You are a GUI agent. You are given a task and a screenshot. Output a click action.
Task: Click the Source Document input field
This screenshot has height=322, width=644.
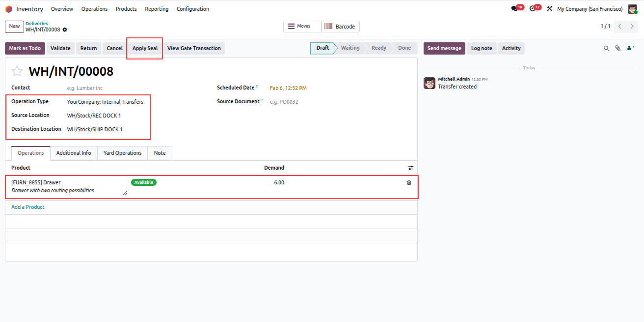tap(341, 102)
